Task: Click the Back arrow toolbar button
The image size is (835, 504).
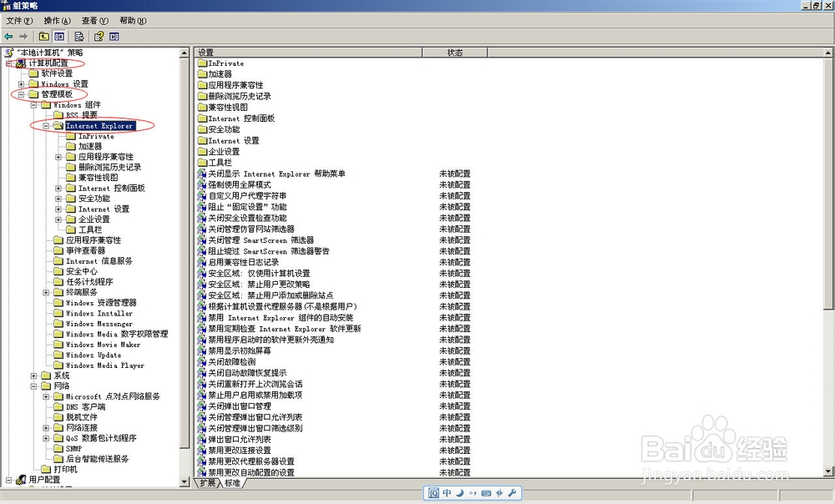Action: point(8,37)
